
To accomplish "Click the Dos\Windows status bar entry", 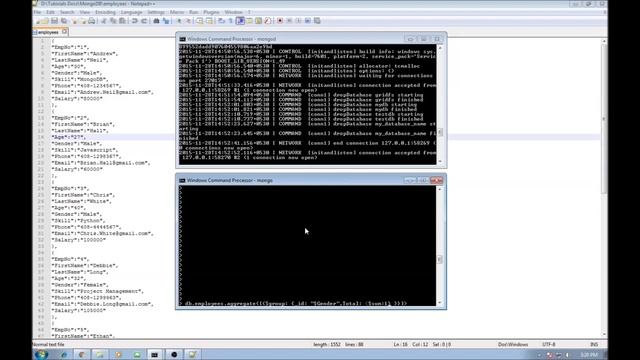I will tap(513, 344).
